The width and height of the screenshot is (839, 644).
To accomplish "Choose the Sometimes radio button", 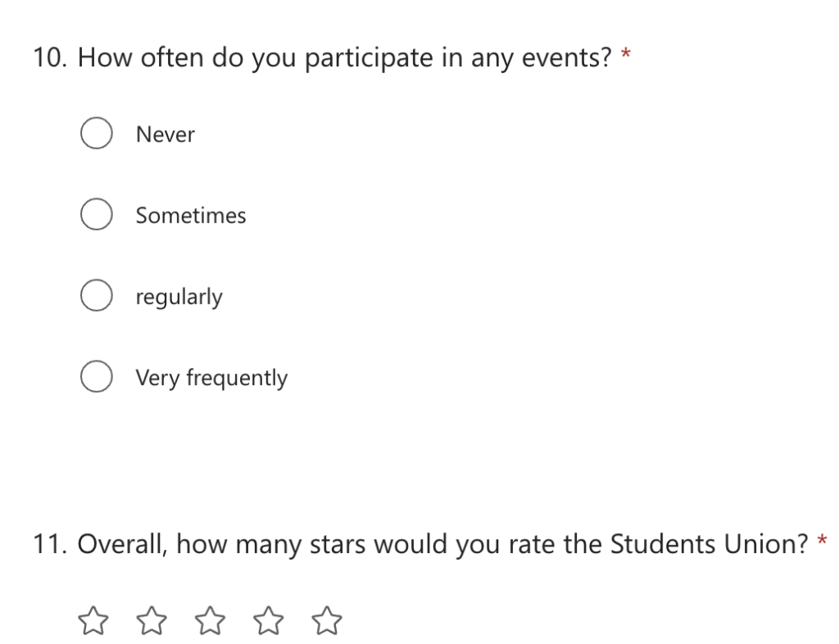I will (97, 215).
